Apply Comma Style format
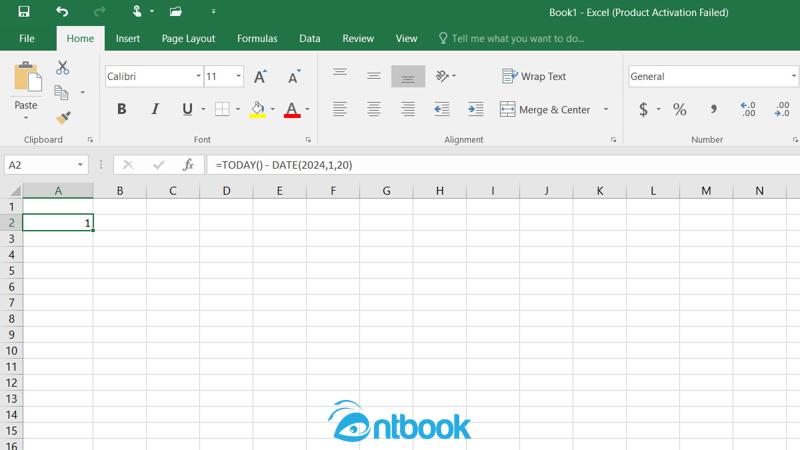 (713, 109)
